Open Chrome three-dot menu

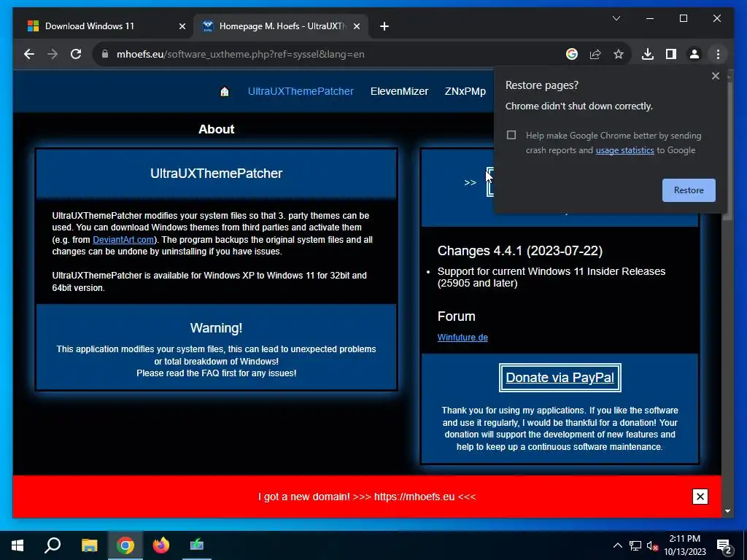coord(718,54)
